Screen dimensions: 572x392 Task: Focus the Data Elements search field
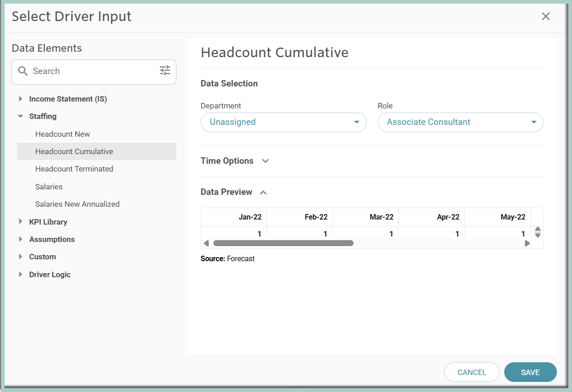(x=94, y=71)
